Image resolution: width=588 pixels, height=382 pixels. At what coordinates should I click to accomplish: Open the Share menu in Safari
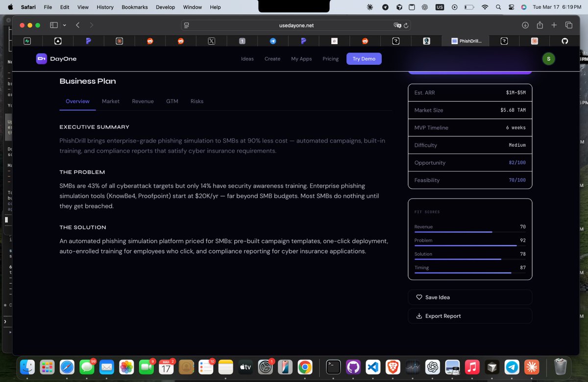539,25
